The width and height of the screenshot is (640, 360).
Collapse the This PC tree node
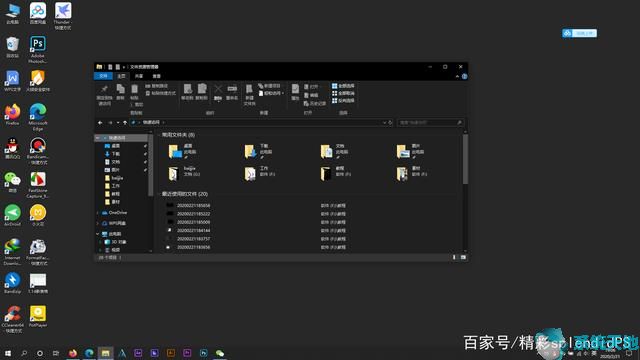click(98, 234)
